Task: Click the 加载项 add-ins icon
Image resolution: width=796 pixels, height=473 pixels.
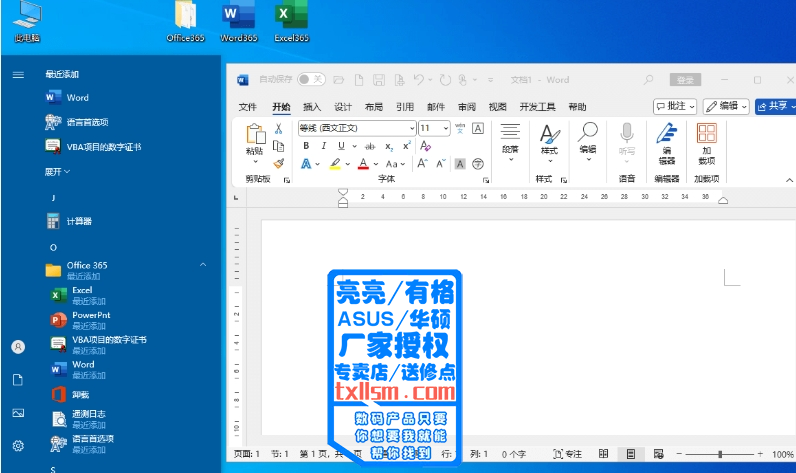Action: coord(707,133)
